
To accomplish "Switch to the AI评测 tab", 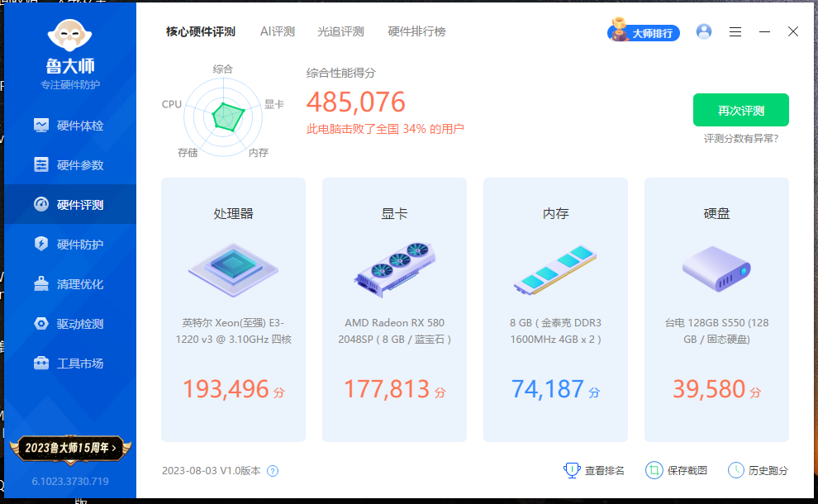I will [277, 31].
